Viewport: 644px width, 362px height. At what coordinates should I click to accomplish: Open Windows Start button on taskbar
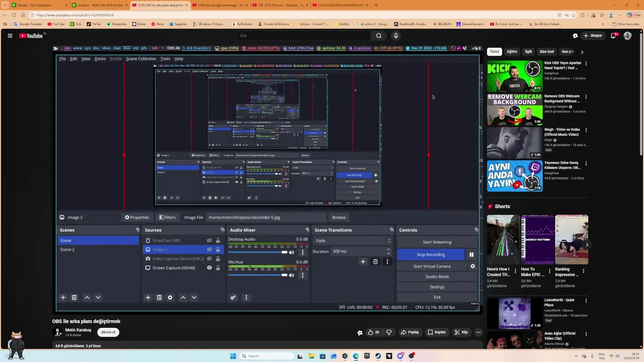pyautogui.click(x=233, y=356)
